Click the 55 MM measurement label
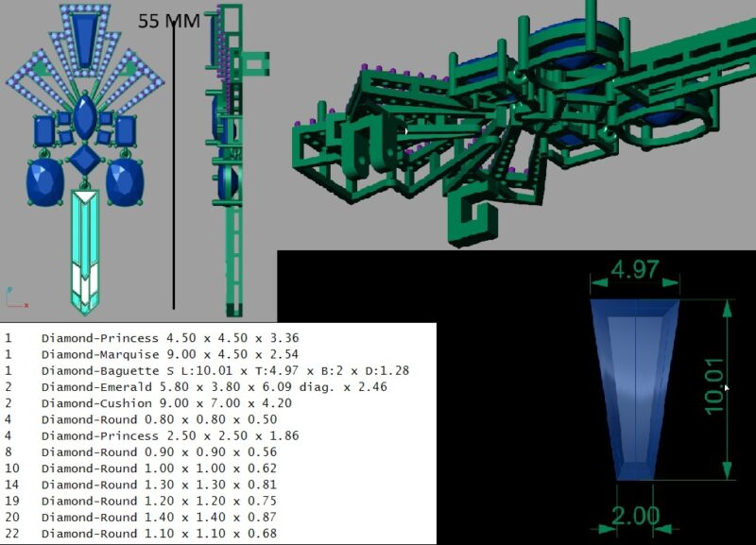The image size is (756, 545). click(x=168, y=21)
